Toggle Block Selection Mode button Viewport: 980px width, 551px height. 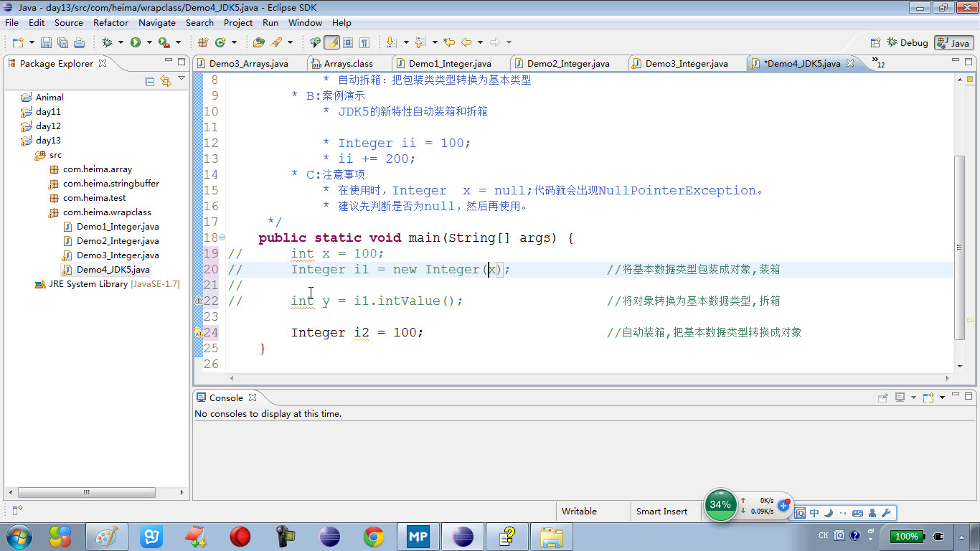coord(348,43)
